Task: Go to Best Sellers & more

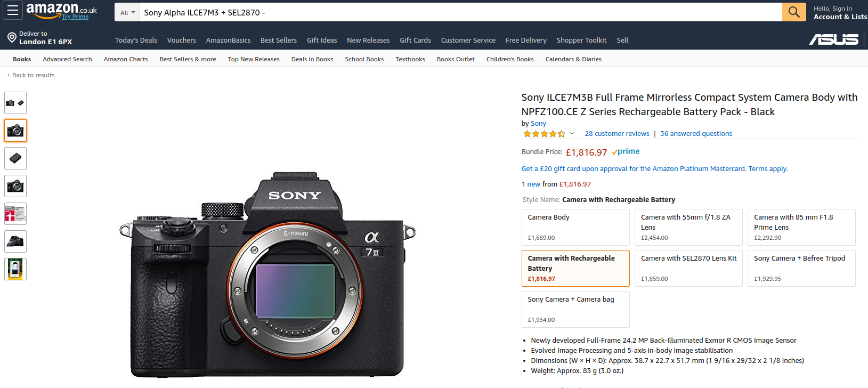Action: coord(188,59)
